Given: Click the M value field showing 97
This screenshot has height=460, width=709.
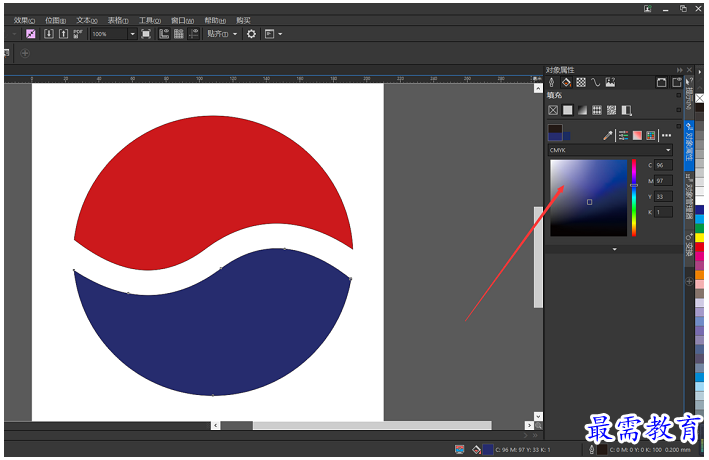Looking at the screenshot, I should [x=663, y=181].
